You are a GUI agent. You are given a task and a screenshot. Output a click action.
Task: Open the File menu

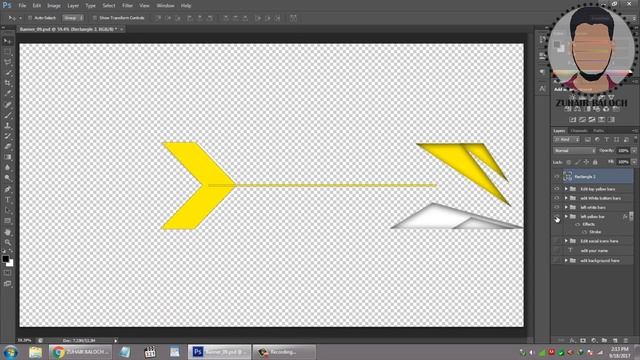(22, 6)
